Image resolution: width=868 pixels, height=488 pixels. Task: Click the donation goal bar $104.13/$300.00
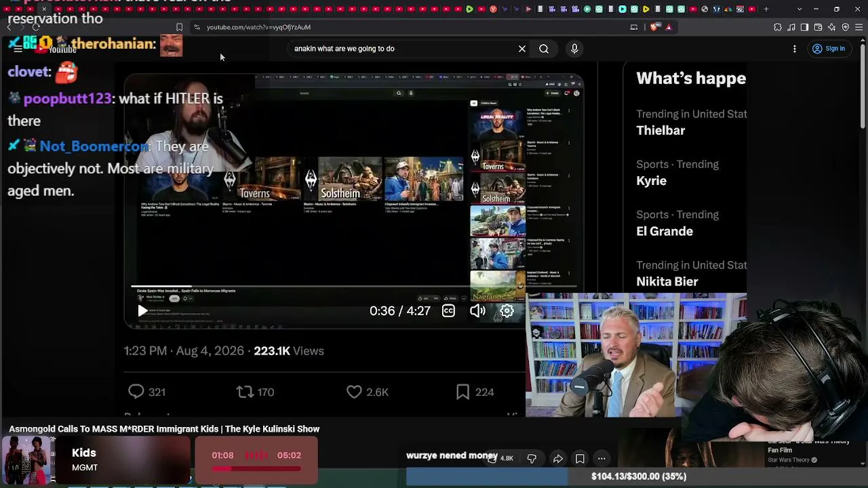pos(637,476)
